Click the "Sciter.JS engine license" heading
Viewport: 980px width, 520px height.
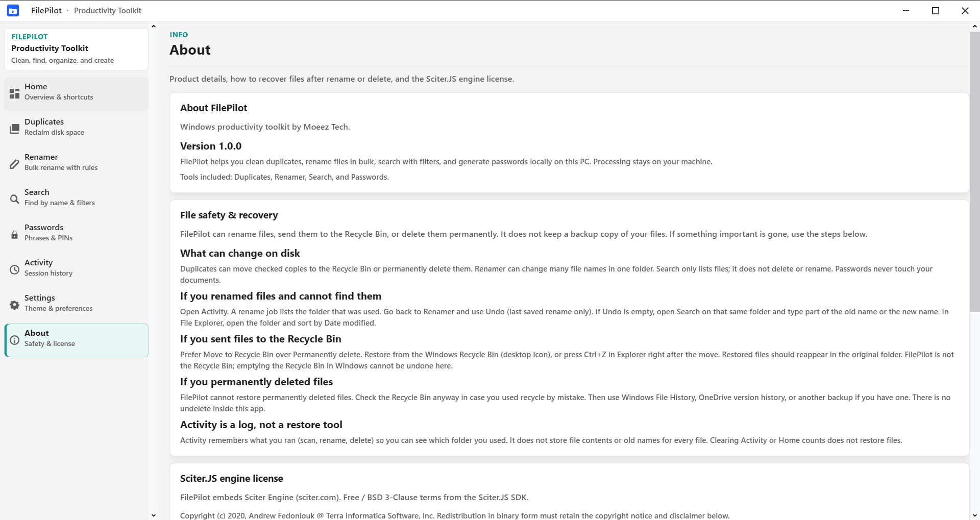coord(231,479)
